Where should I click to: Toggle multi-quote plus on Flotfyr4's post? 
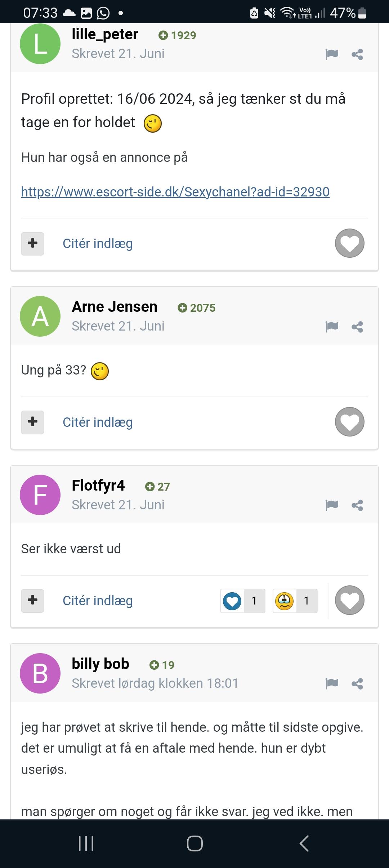click(32, 601)
